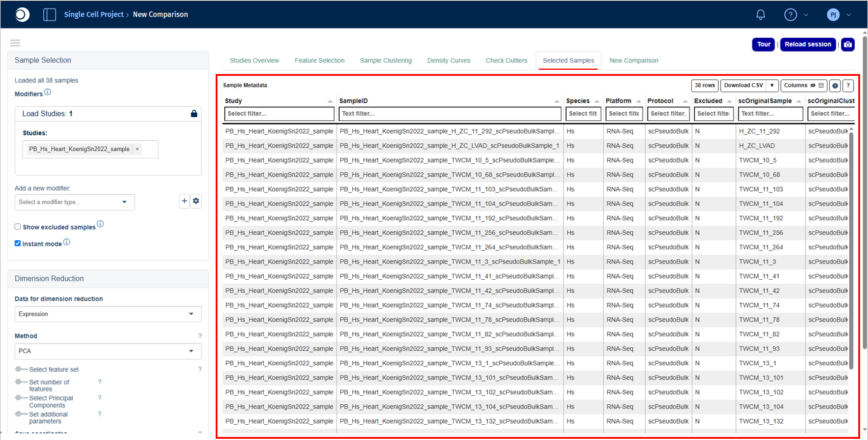Switch to Studies Overview tab

click(x=255, y=61)
